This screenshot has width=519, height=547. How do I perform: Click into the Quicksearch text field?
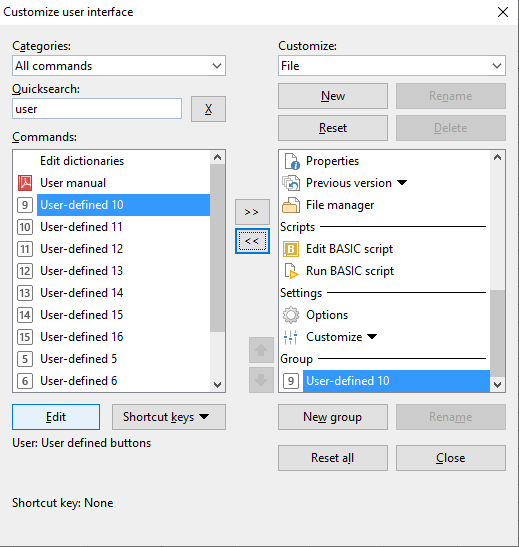click(x=97, y=109)
